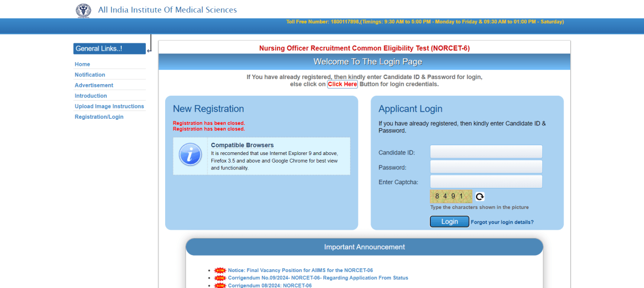
Task: Click the NEW badge beside Corrigendum No.09/2024
Action: 220,278
